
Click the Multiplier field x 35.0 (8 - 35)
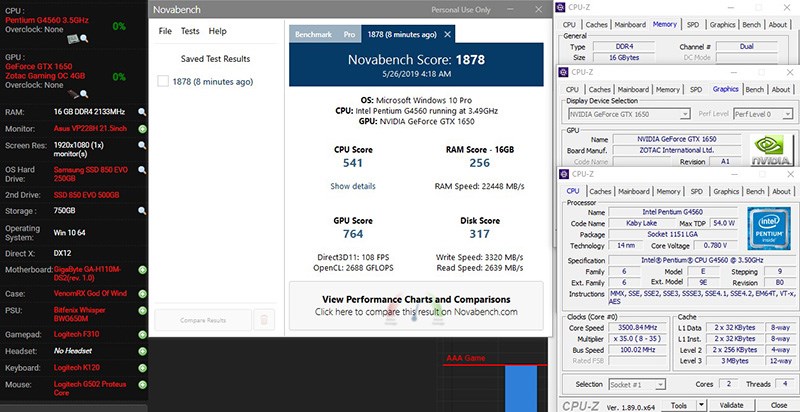pos(636,339)
